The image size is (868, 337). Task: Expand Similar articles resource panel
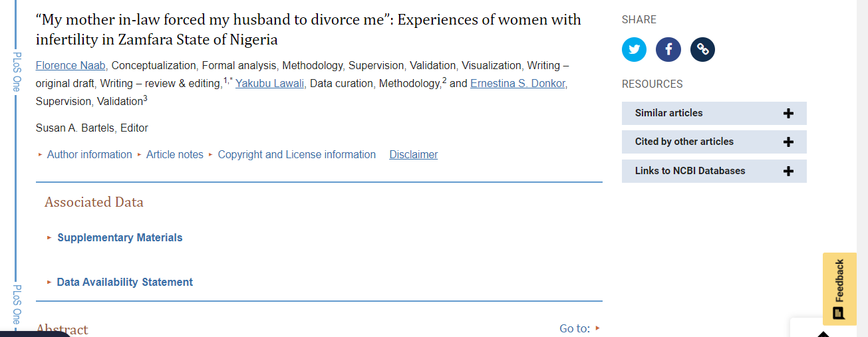click(668, 114)
